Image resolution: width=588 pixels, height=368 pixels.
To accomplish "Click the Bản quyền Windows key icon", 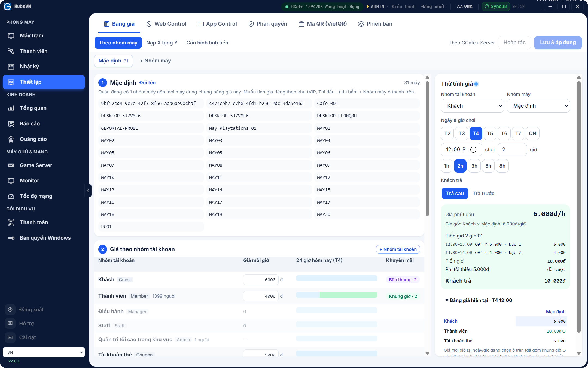I will click(x=11, y=238).
